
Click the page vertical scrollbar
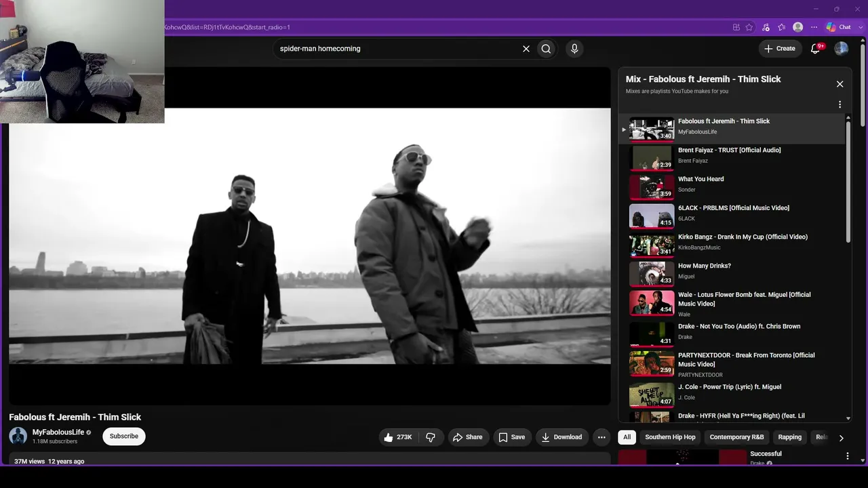(x=863, y=85)
